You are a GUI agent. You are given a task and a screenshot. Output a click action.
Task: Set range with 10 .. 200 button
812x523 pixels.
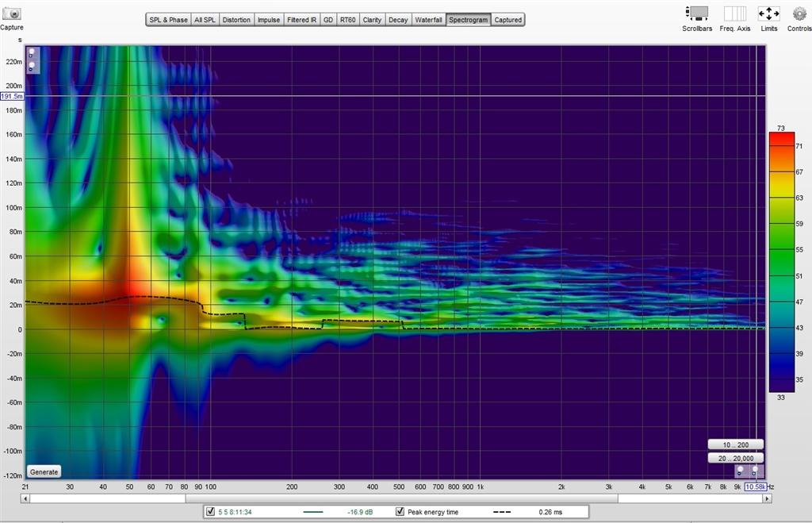coord(735,444)
